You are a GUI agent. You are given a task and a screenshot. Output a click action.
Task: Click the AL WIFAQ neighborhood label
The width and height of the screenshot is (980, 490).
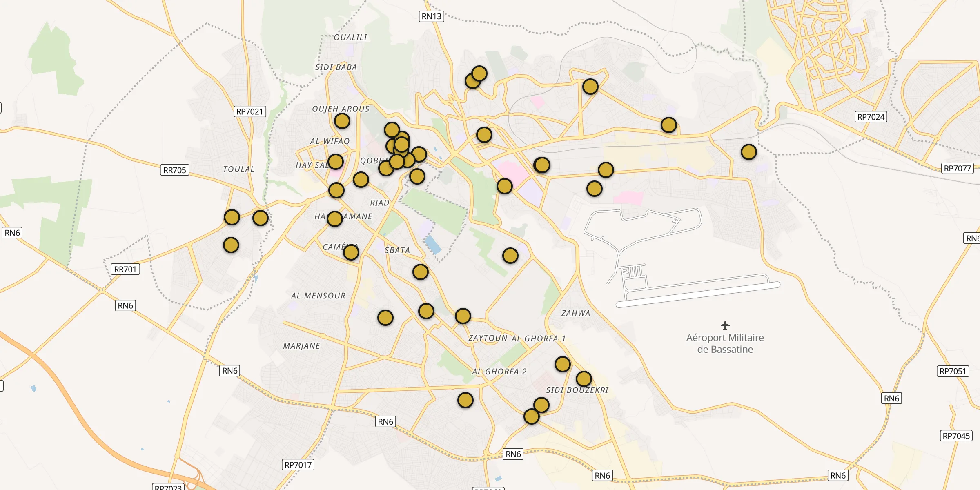pos(330,141)
